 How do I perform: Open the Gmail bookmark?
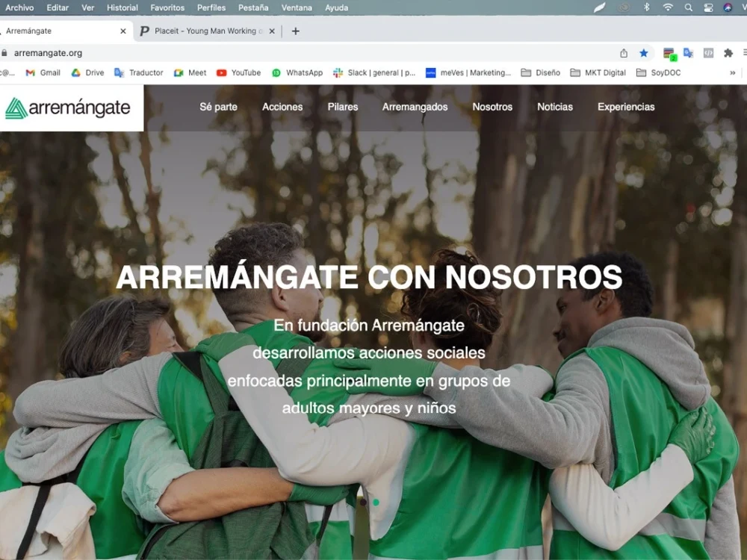tap(43, 73)
